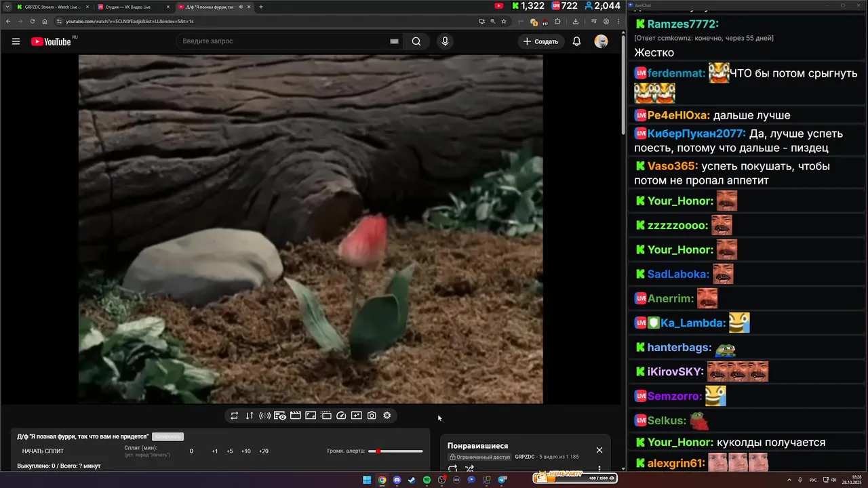Viewport: 868px width, 488px height.
Task: Go back in browser history
Action: click(8, 21)
